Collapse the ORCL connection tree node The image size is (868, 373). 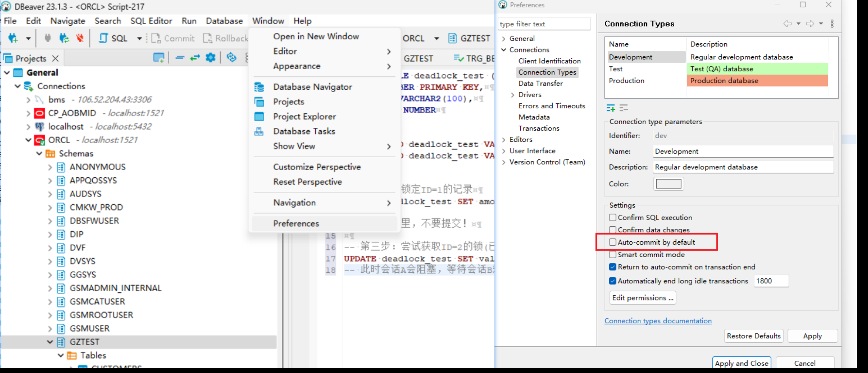point(28,140)
